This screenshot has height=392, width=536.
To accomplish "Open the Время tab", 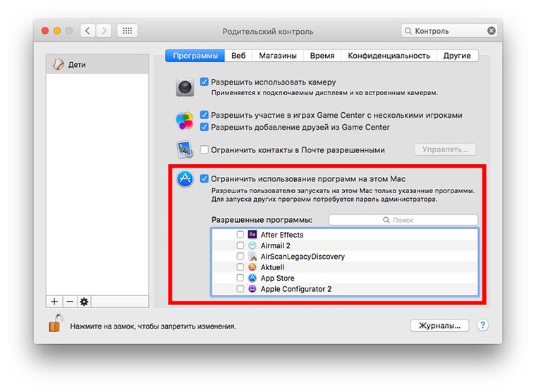I will point(322,56).
